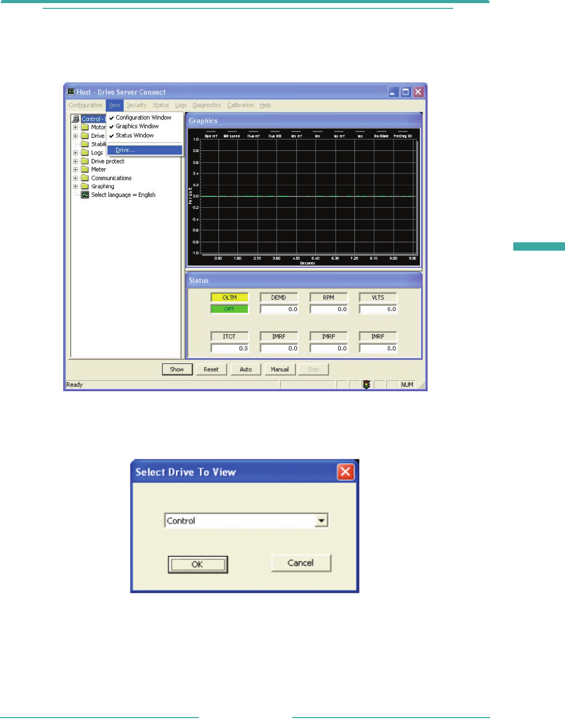Expand the Drive protect tree node
Image resolution: width=565 pixels, height=728 pixels.
(75, 161)
